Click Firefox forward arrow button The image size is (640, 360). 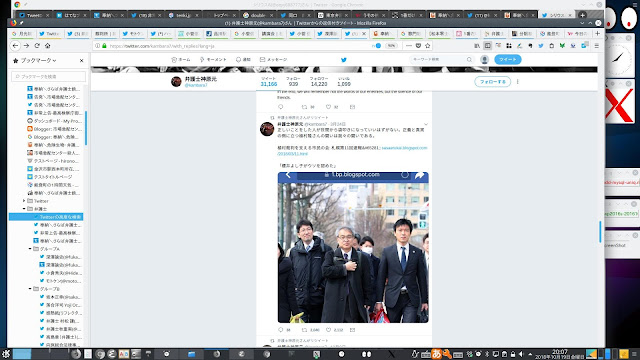(x=26, y=46)
